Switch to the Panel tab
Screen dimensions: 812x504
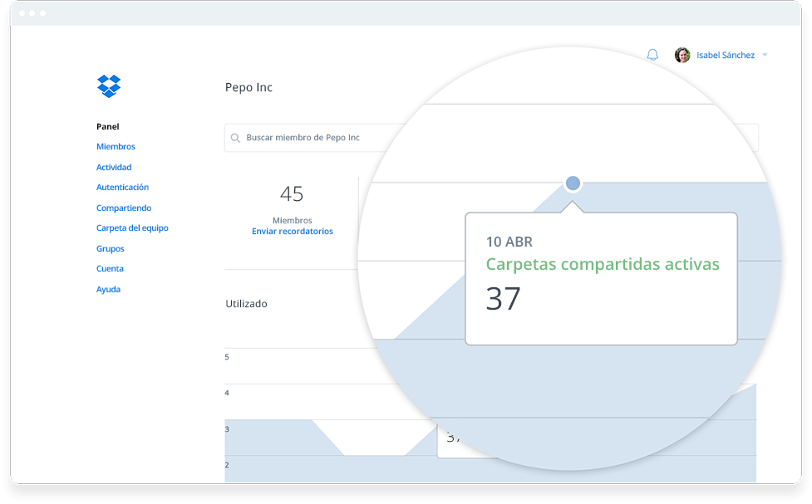(106, 126)
